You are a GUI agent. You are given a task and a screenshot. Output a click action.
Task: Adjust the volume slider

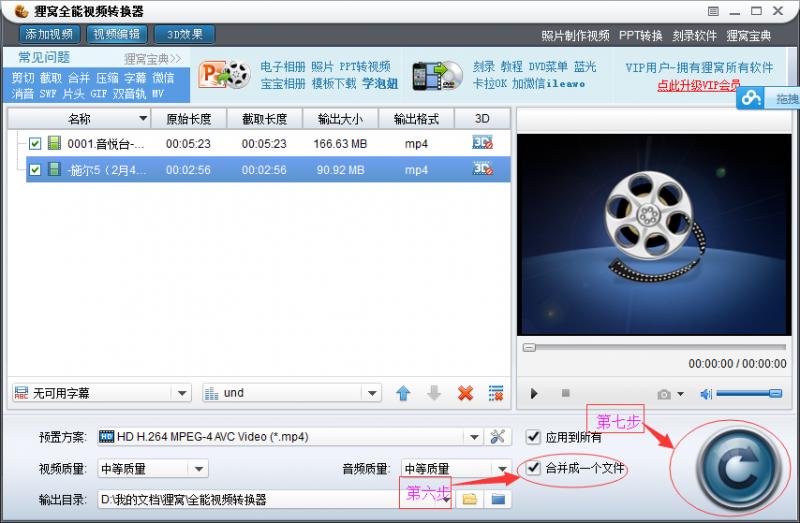pyautogui.click(x=748, y=394)
